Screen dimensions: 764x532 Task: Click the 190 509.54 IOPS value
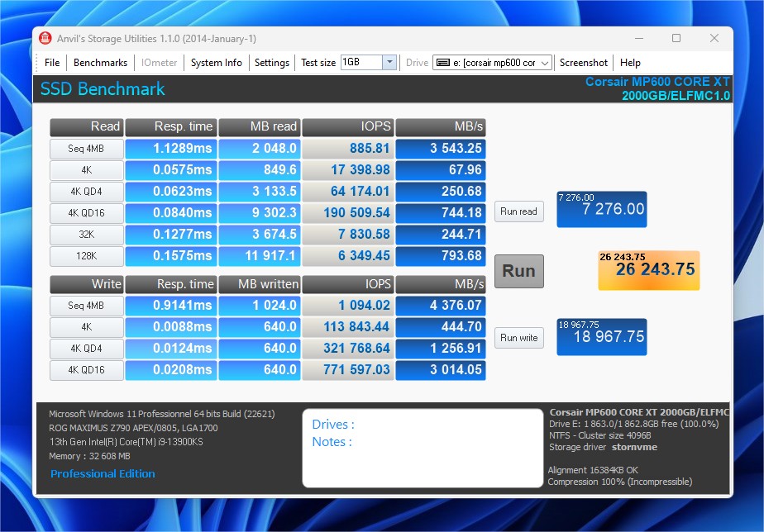(348, 212)
